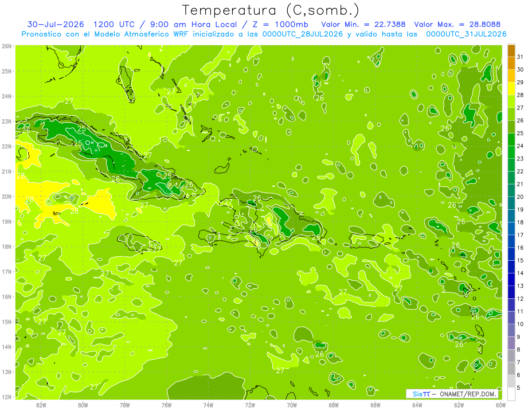532x411 pixels.
Task: Click the yellow swatch between 28 and 29
Action: click(x=511, y=89)
